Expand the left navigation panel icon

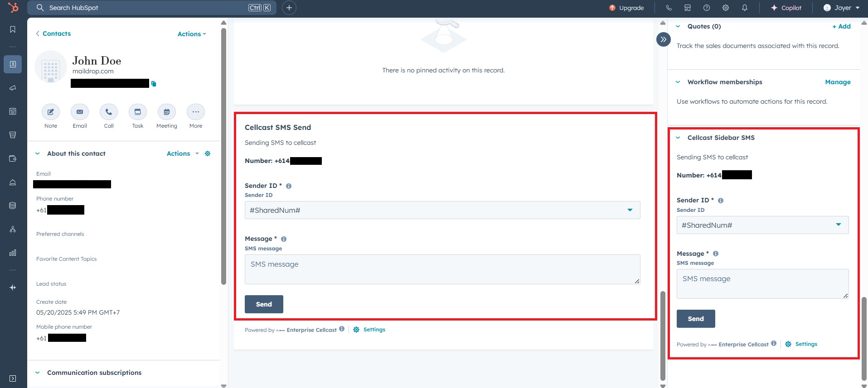click(13, 378)
